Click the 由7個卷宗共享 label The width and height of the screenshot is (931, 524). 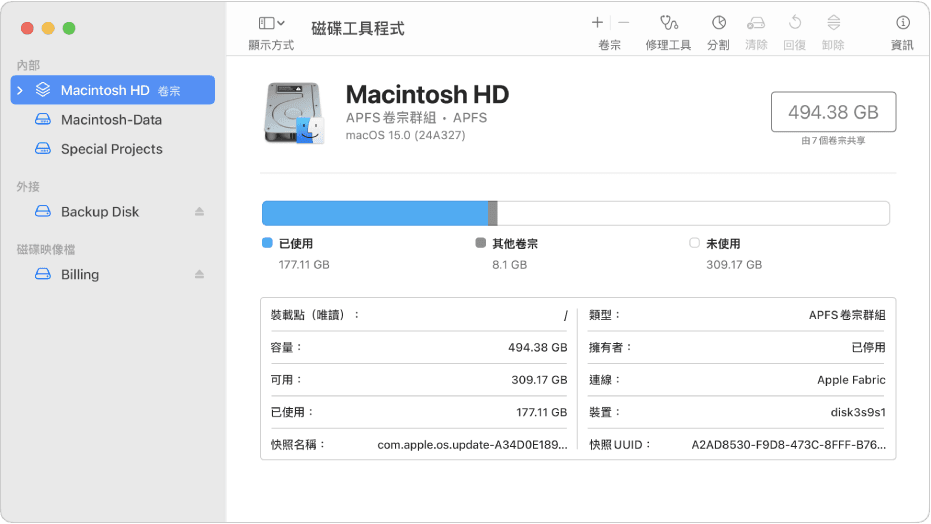833,141
